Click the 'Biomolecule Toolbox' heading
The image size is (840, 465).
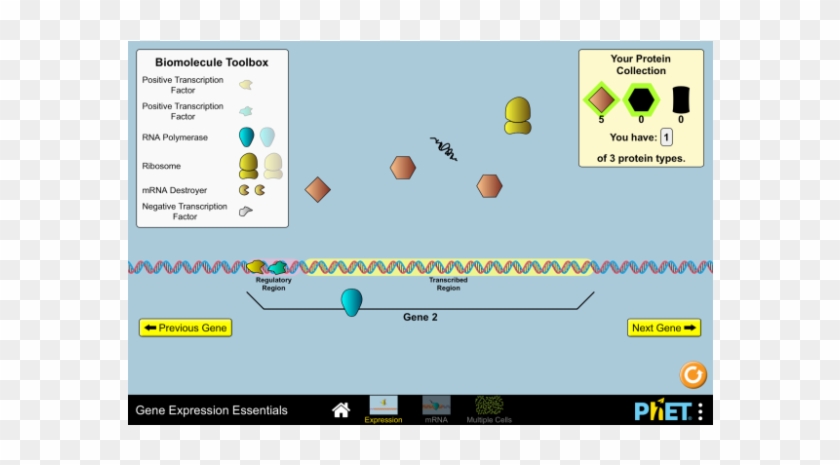[x=212, y=62]
